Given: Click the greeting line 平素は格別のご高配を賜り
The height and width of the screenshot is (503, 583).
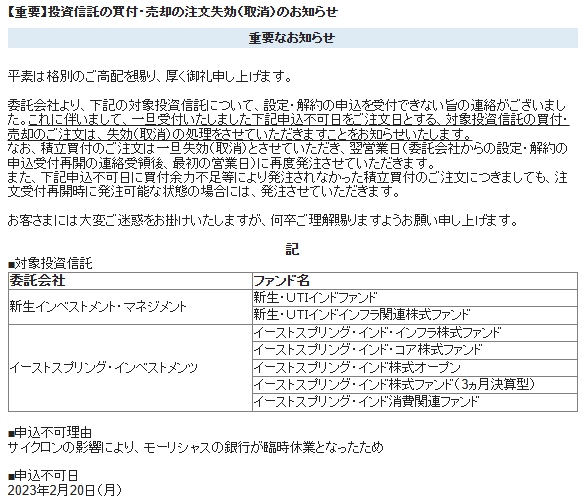Looking at the screenshot, I should [150, 77].
